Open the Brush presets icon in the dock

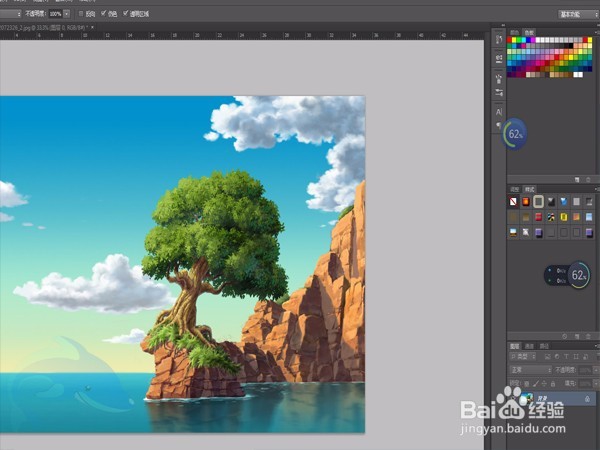pyautogui.click(x=499, y=79)
